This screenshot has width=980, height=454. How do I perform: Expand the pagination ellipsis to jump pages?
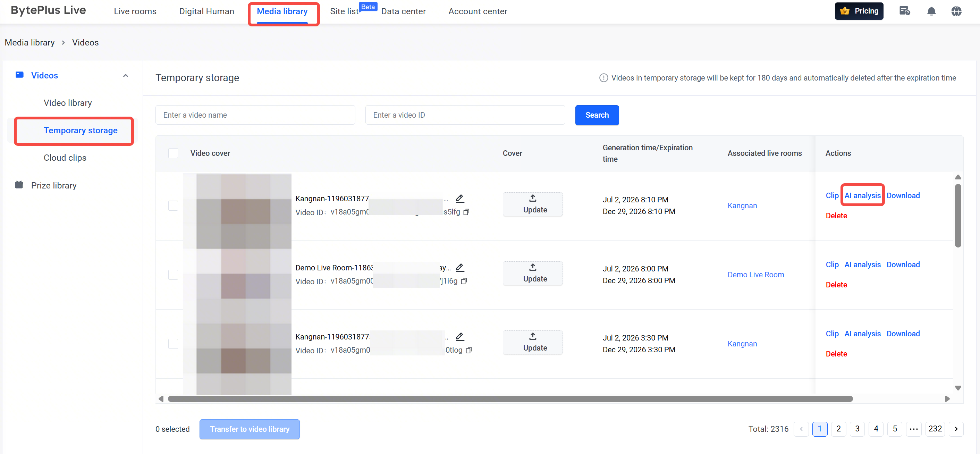[913, 429]
